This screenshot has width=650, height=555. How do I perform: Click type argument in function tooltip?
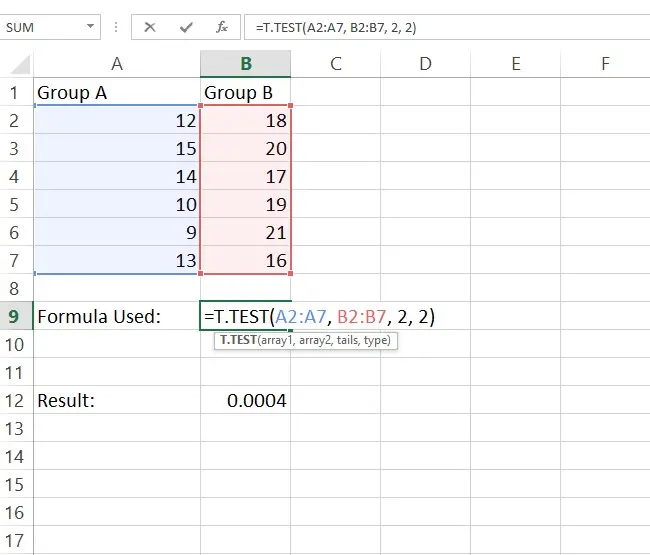[375, 341]
